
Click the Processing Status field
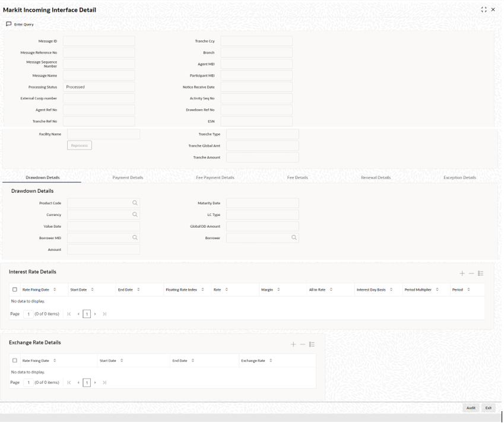[x=99, y=87]
